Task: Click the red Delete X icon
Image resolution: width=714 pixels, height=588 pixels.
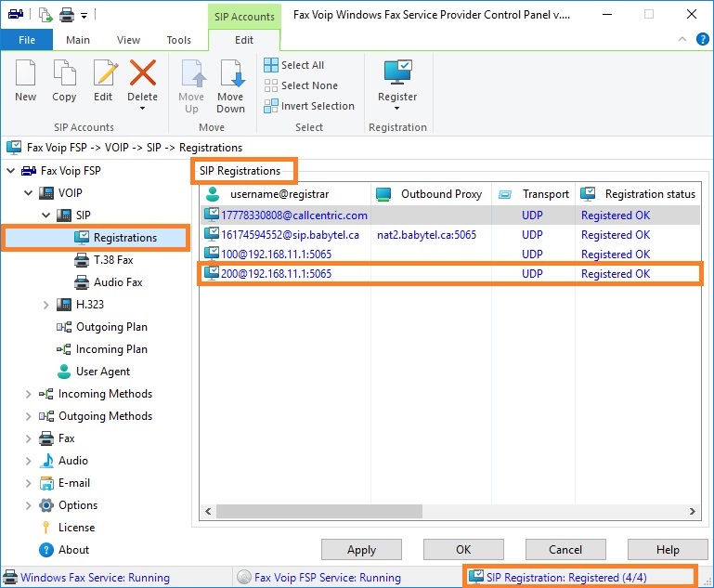Action: [x=143, y=72]
